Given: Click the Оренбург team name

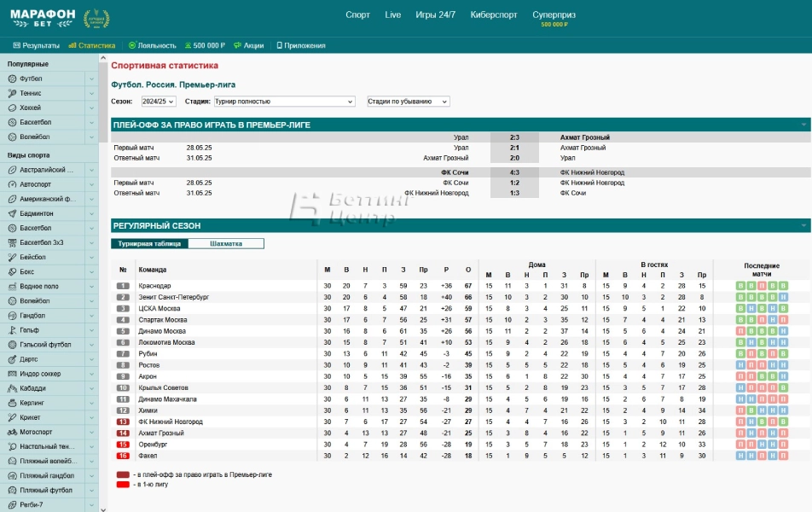Looking at the screenshot, I should pyautogui.click(x=153, y=445).
